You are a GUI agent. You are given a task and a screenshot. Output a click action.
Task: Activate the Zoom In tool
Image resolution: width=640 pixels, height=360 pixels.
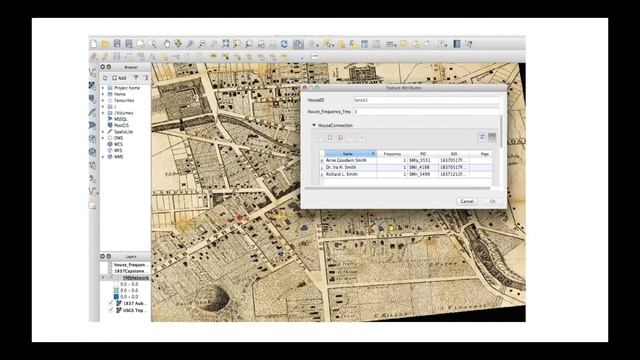click(x=190, y=44)
